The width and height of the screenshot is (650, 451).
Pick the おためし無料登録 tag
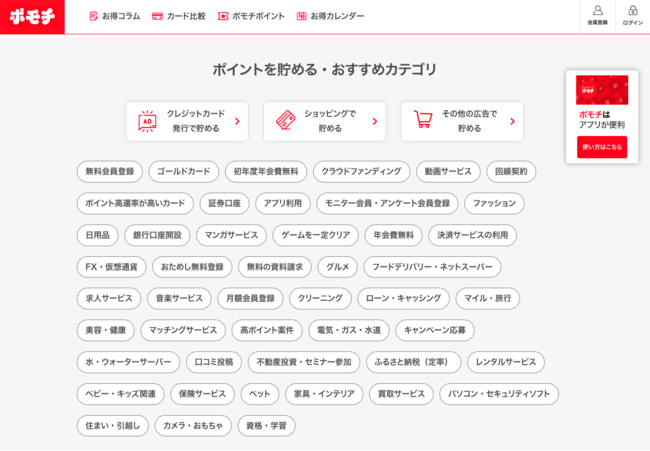pos(192,267)
